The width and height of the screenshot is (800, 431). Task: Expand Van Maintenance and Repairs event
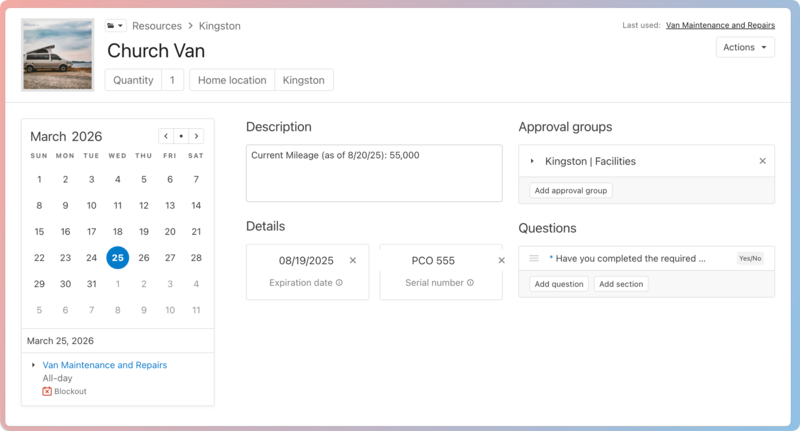33,365
